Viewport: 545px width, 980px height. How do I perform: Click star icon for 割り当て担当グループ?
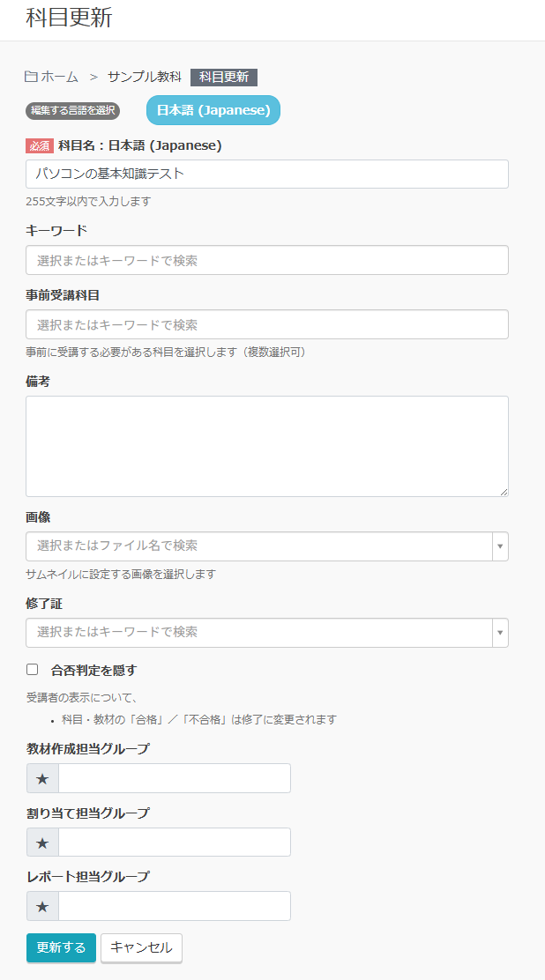(x=42, y=843)
